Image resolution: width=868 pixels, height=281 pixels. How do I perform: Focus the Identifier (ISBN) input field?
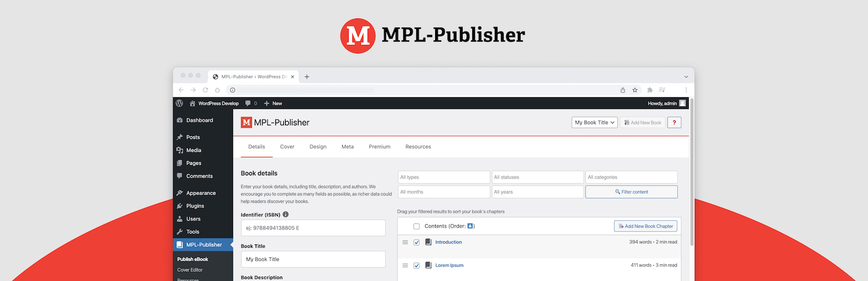(313, 228)
